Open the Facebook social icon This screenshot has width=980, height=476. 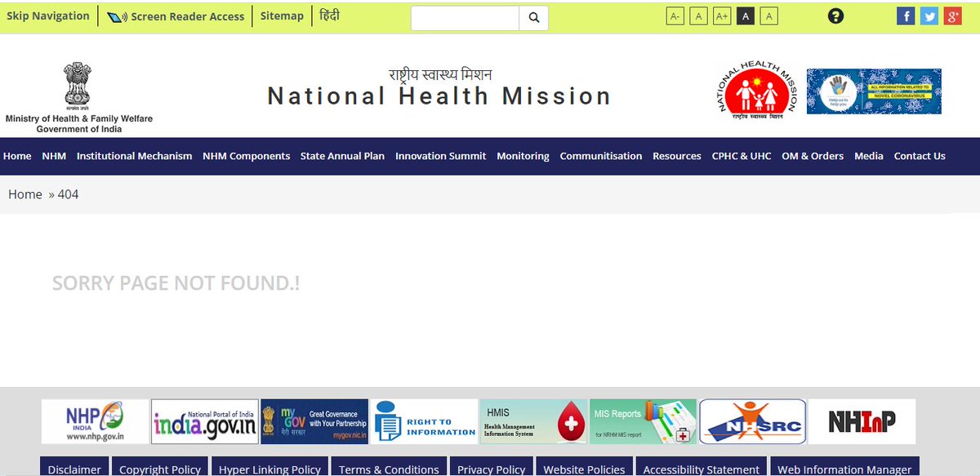(x=906, y=16)
